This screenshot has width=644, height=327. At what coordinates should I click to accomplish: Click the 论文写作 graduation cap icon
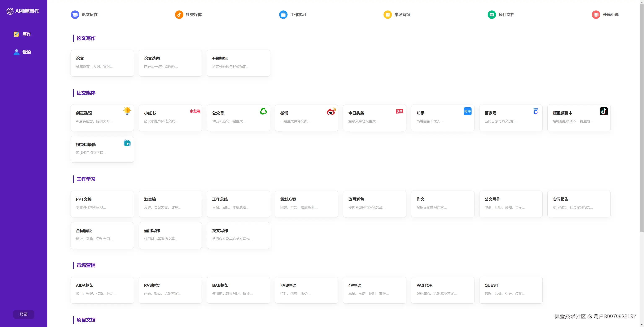click(x=75, y=14)
